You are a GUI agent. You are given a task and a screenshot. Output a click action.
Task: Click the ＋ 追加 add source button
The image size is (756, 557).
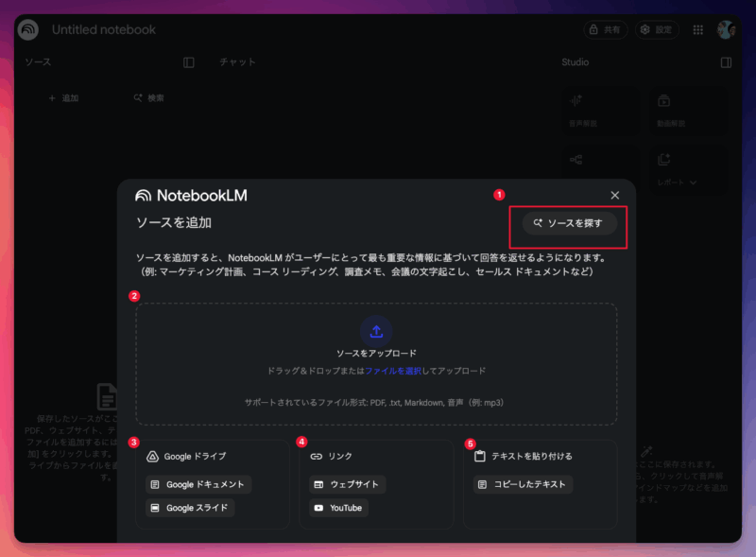pos(63,98)
